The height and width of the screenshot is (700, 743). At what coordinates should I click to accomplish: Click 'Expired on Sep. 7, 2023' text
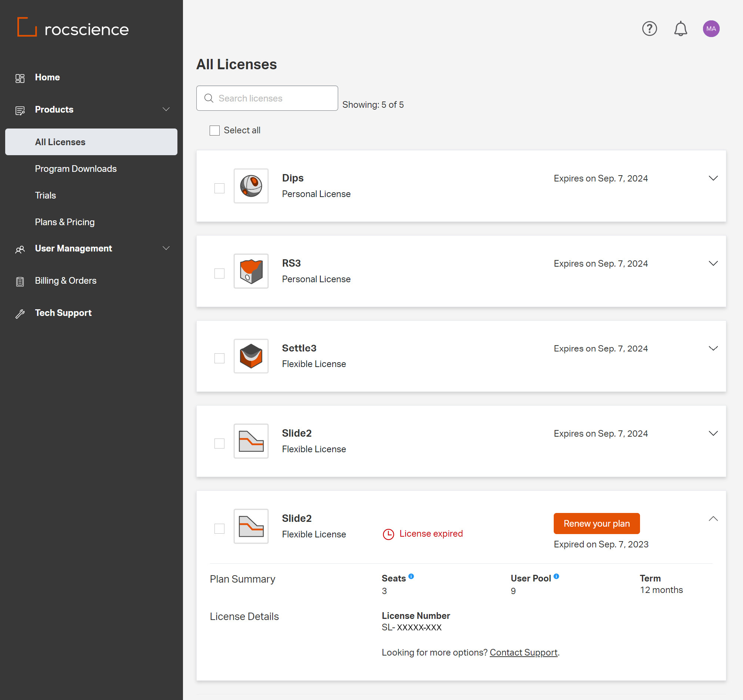pos(601,544)
